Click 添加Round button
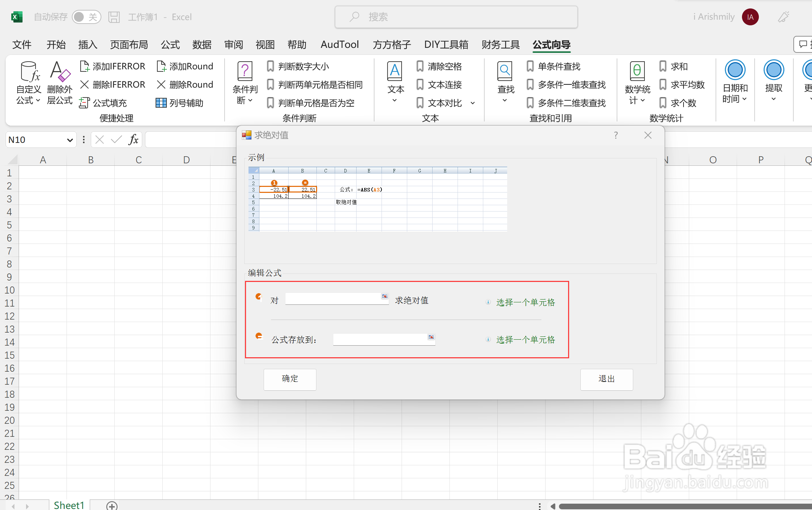 pos(185,66)
